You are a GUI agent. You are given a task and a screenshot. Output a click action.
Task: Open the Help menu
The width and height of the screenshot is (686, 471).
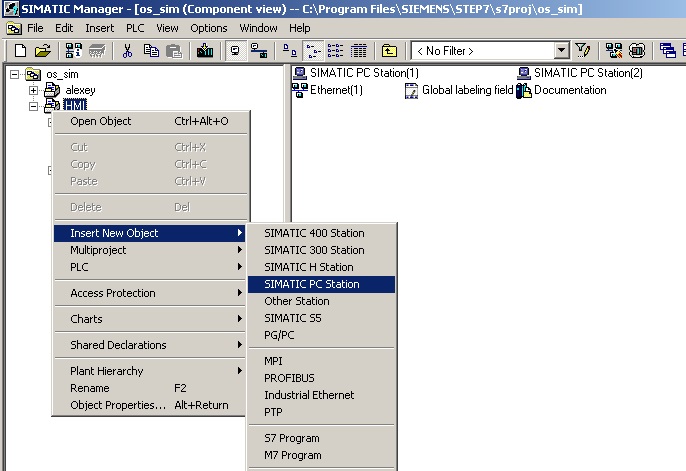click(x=300, y=28)
